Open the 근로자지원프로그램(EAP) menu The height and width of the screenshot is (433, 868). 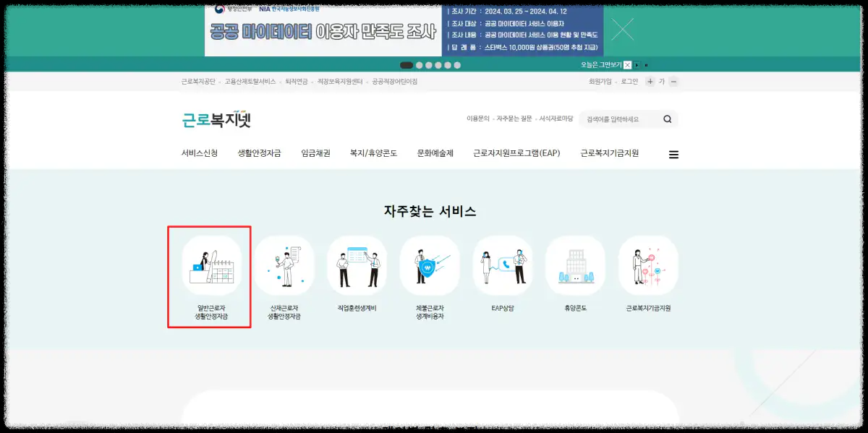pyautogui.click(x=516, y=153)
